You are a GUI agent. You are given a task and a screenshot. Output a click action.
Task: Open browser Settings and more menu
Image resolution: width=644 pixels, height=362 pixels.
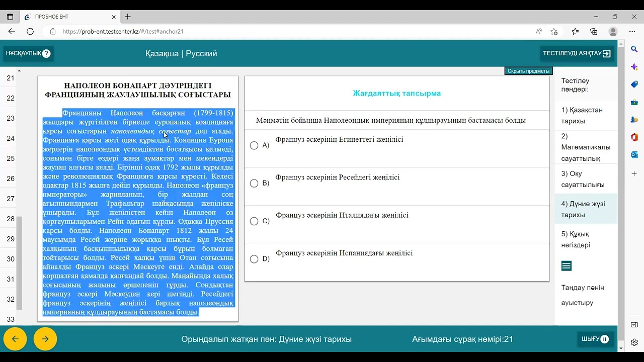click(x=632, y=31)
